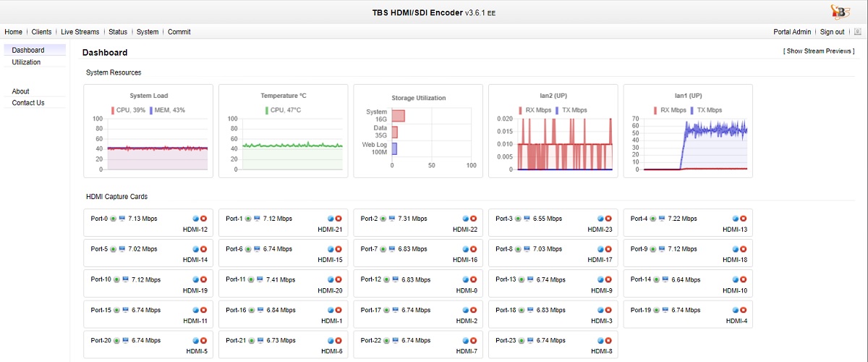
Task: Click the Sign out link
Action: [832, 32]
